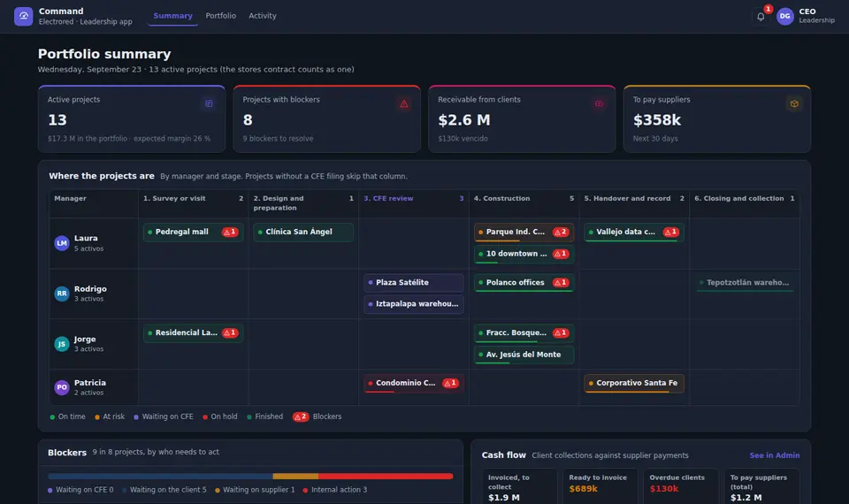Click the Active projects card icon
Screen dimensions: 849x504
pos(209,103)
